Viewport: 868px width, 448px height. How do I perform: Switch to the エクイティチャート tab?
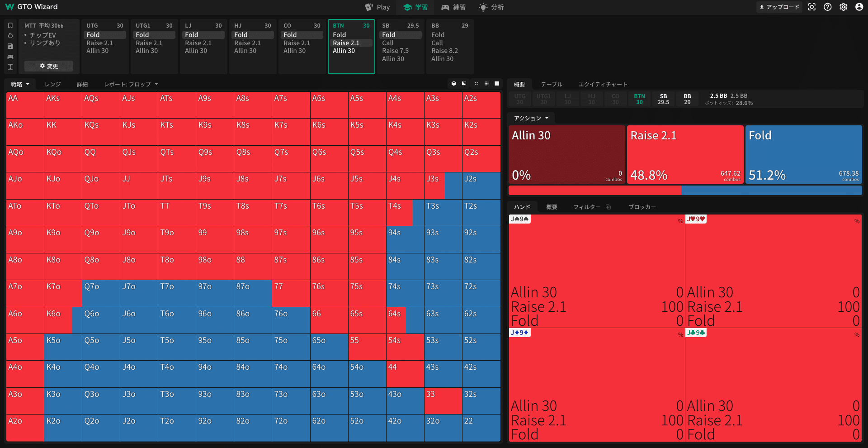click(603, 84)
